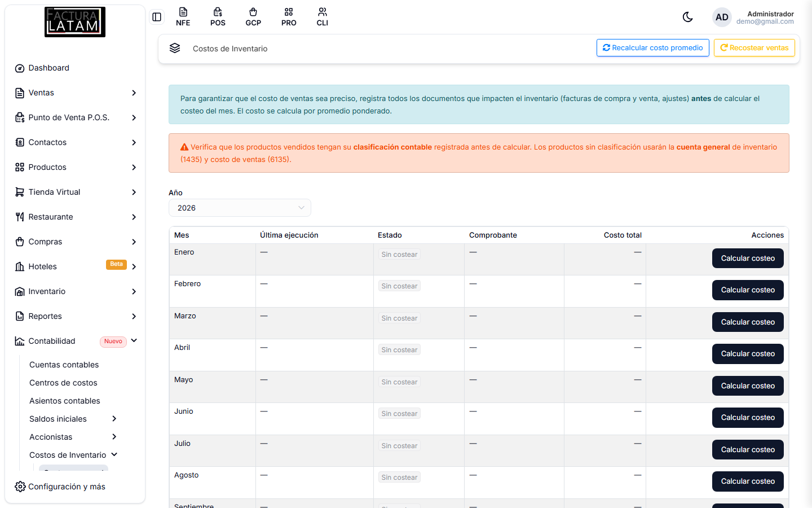Click the Inventario warehouse icon
Image resolution: width=812 pixels, height=508 pixels.
(x=20, y=292)
